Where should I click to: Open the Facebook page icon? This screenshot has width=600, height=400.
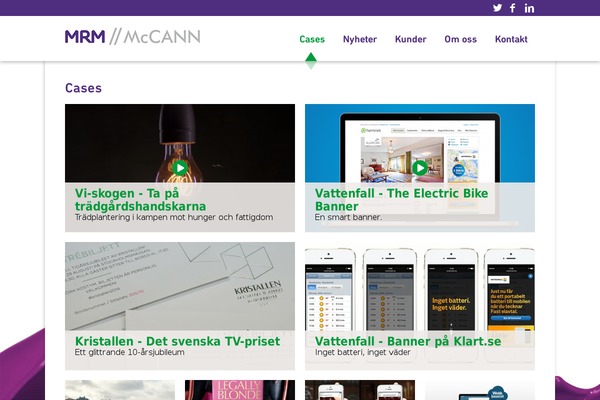point(513,8)
